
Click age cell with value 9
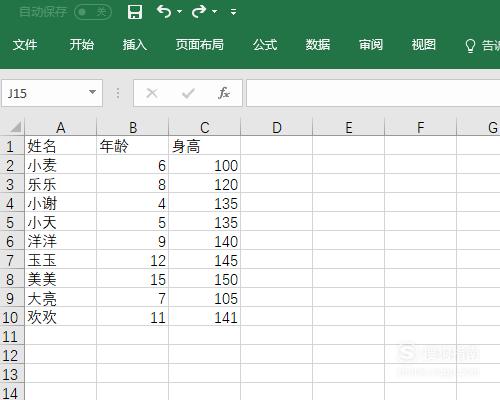pyautogui.click(x=133, y=241)
